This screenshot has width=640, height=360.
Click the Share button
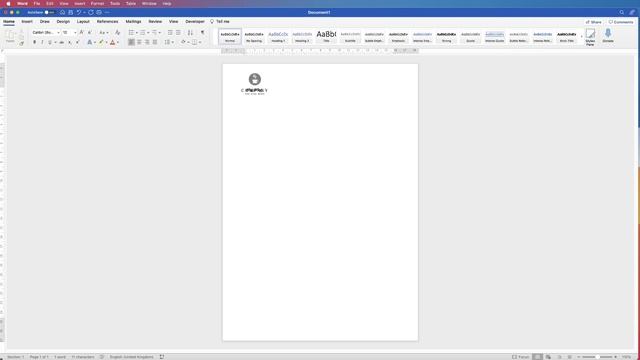pyautogui.click(x=594, y=22)
